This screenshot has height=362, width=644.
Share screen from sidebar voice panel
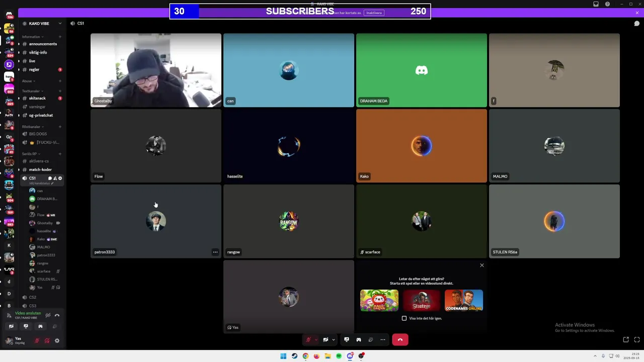point(26,326)
